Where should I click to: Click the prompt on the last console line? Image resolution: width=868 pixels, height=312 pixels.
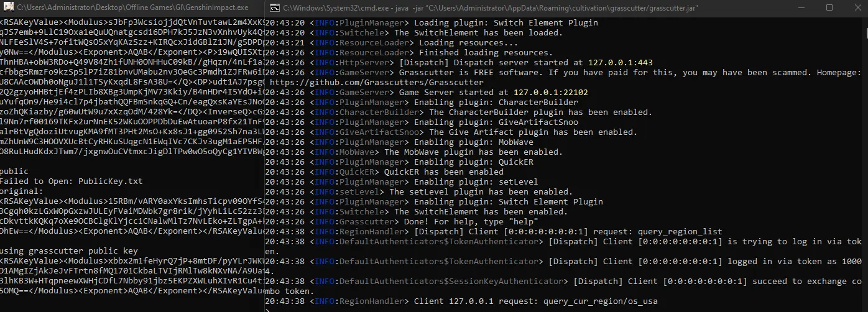point(268,310)
